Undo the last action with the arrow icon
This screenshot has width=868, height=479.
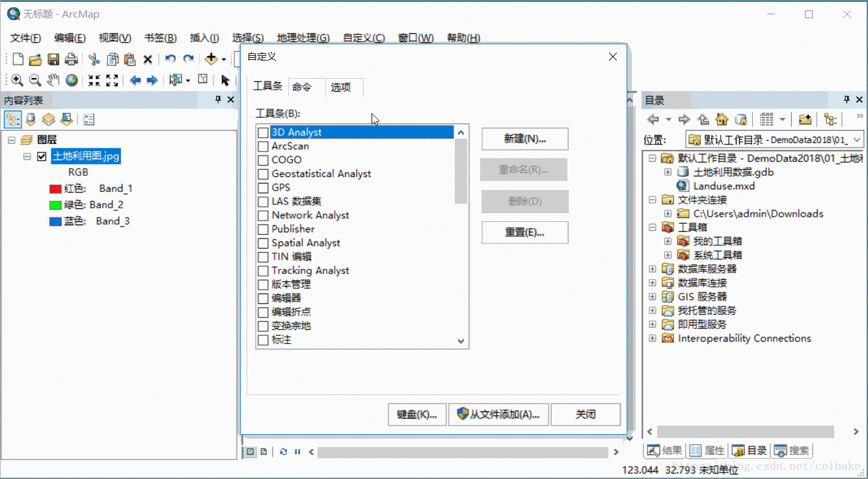[x=170, y=59]
